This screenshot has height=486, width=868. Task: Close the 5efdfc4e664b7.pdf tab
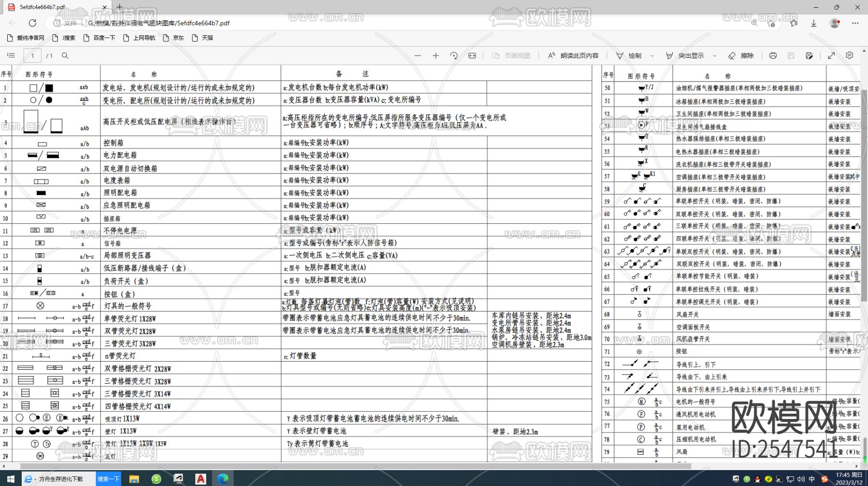pyautogui.click(x=105, y=7)
